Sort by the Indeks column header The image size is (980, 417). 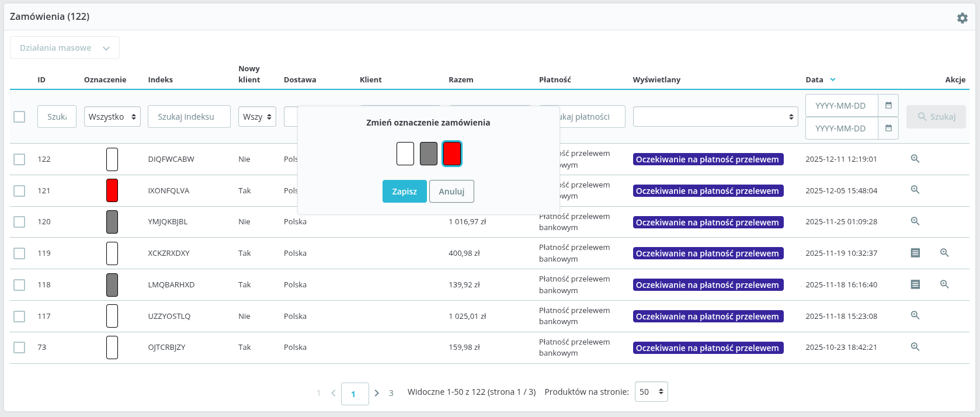point(160,80)
